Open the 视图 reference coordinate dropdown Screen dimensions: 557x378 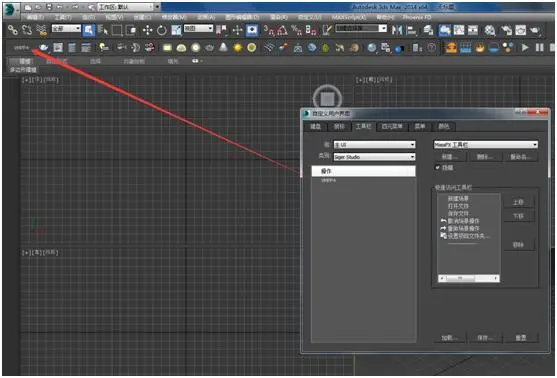199,28
